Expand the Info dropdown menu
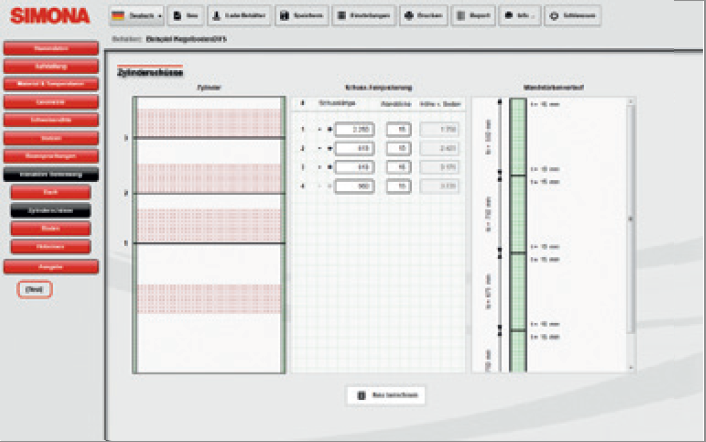This screenshot has width=706, height=442. click(x=520, y=17)
